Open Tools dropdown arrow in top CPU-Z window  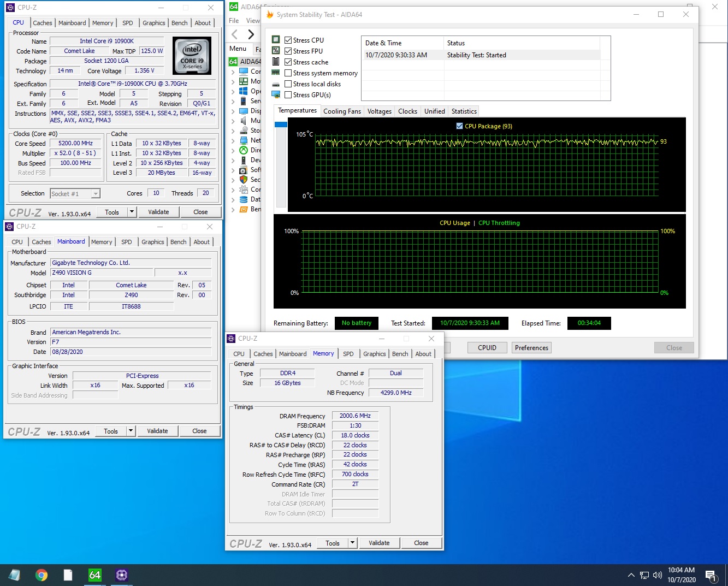(132, 212)
